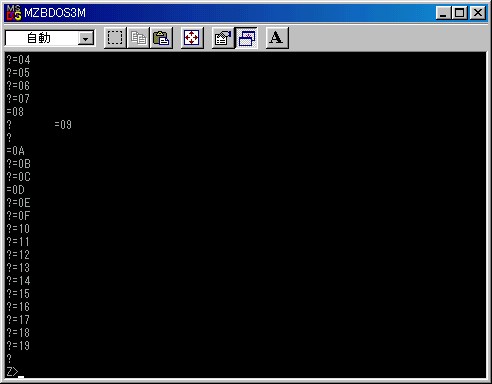Click the =09 text in console
Screen dimensions: 492x384
63,125
